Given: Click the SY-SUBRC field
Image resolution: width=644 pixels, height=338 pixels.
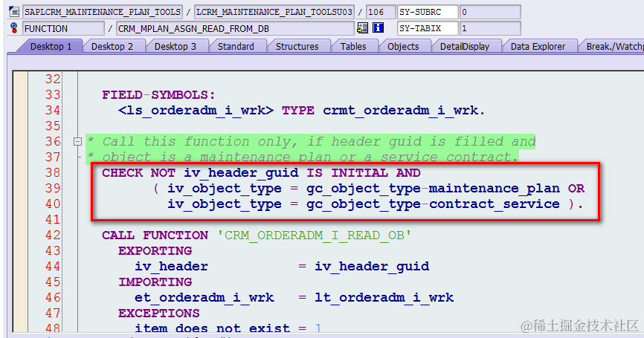Looking at the screenshot, I should [428, 12].
